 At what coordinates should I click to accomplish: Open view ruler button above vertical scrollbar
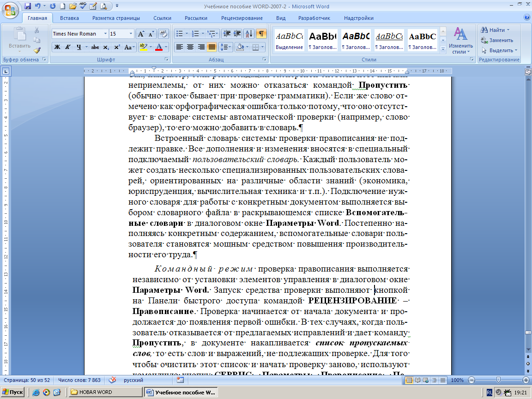pyautogui.click(x=528, y=72)
